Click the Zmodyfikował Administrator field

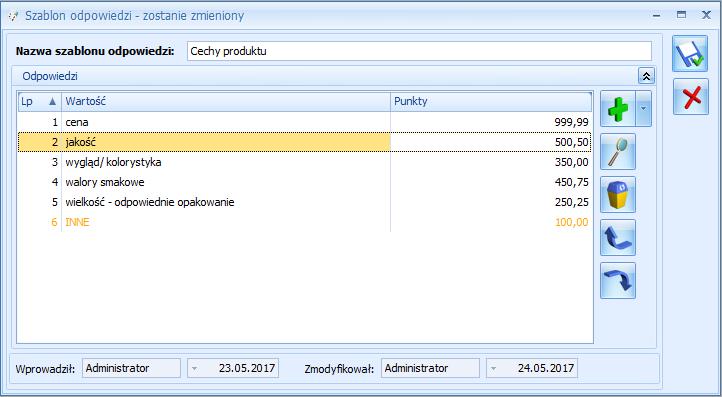click(430, 368)
